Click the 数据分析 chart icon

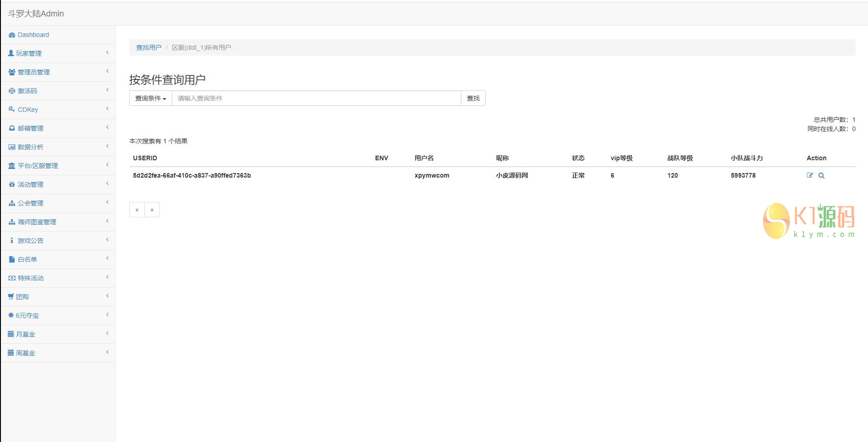(x=12, y=147)
